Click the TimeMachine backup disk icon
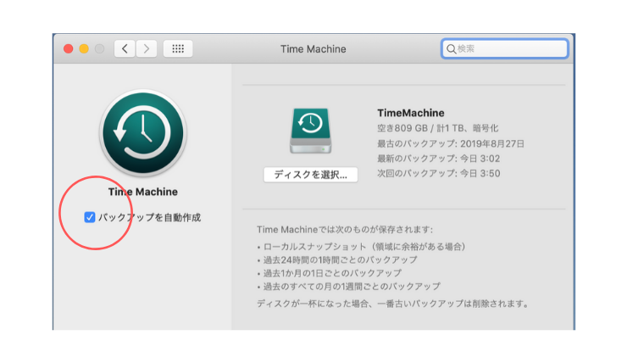Image resolution: width=644 pixels, height=363 pixels. (x=310, y=131)
